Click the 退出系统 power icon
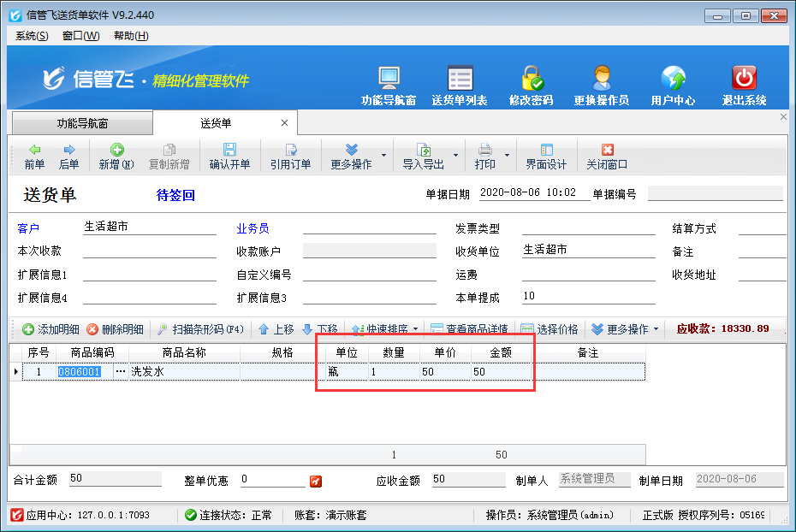796x532 pixels. [744, 86]
